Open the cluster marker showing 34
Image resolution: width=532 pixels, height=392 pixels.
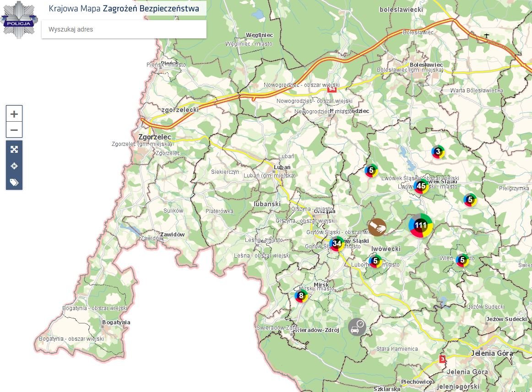[x=337, y=243]
